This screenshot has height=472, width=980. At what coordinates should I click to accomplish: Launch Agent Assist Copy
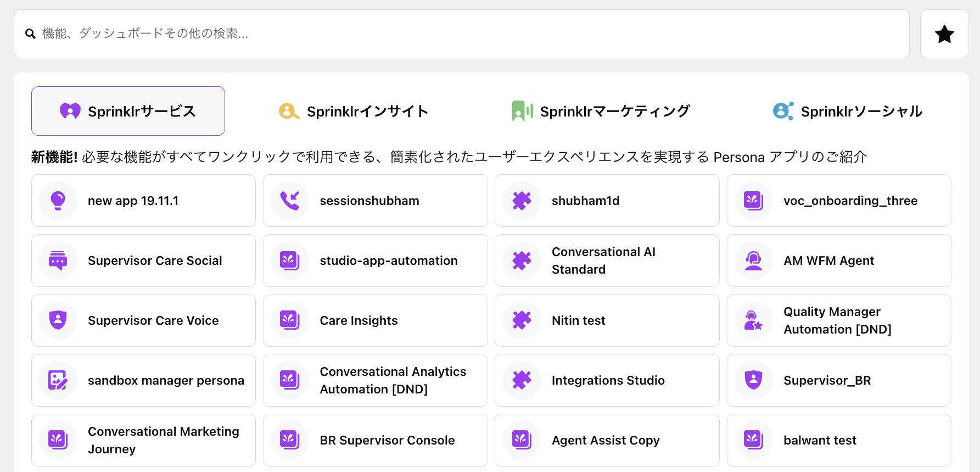(607, 440)
